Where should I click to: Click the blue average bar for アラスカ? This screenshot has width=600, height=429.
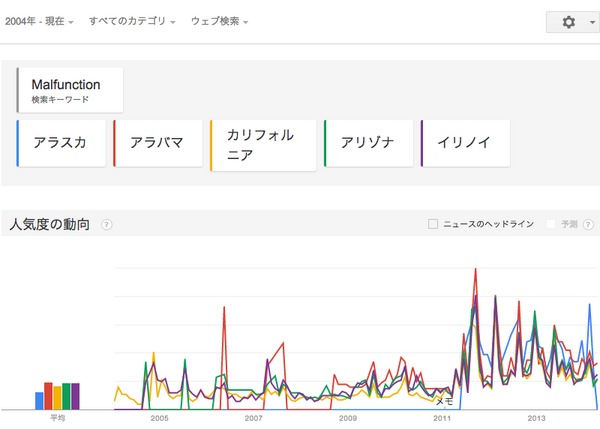40,400
